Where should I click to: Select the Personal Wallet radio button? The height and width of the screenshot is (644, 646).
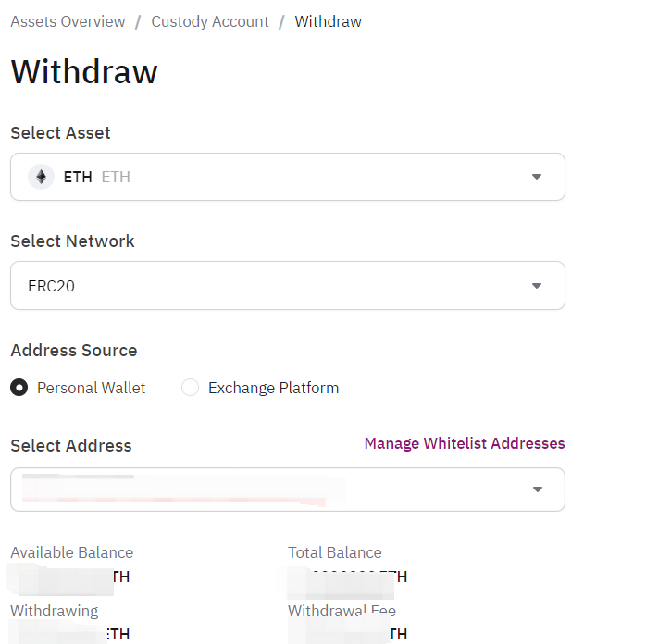(19, 388)
